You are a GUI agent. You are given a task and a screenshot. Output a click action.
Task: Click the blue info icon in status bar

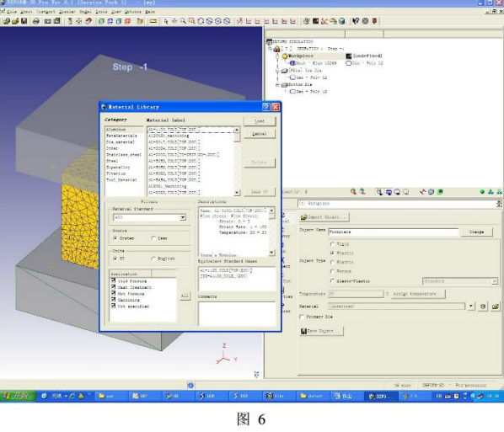(x=190, y=385)
